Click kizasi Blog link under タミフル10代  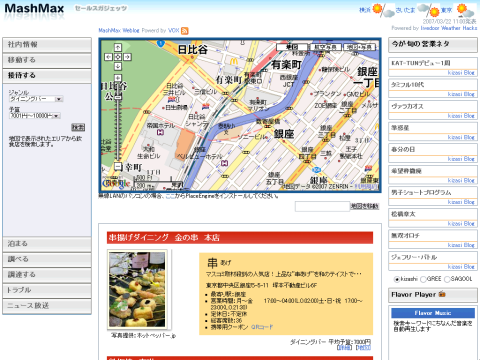click(461, 94)
